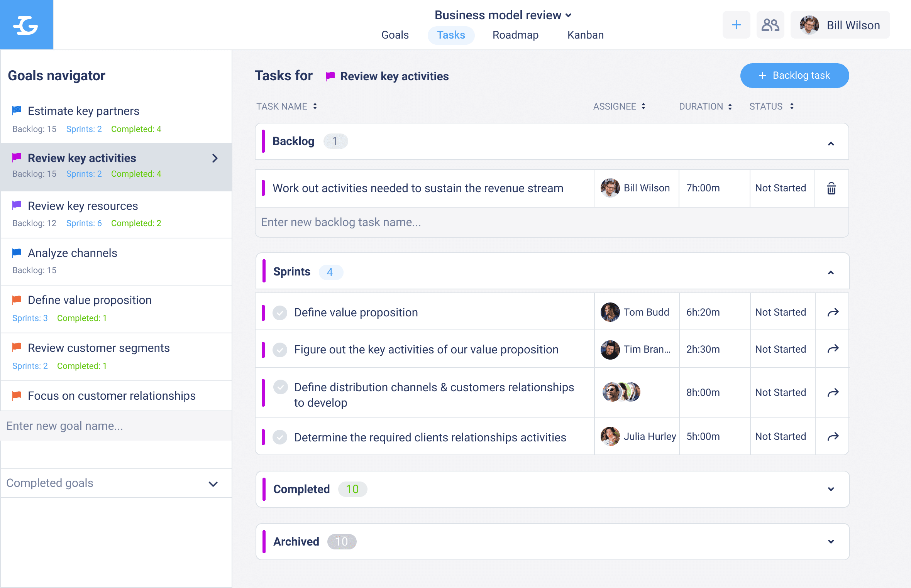Screen dimensions: 911x588
Task: Click the Backlog task button to add new task
Action: [x=794, y=75]
